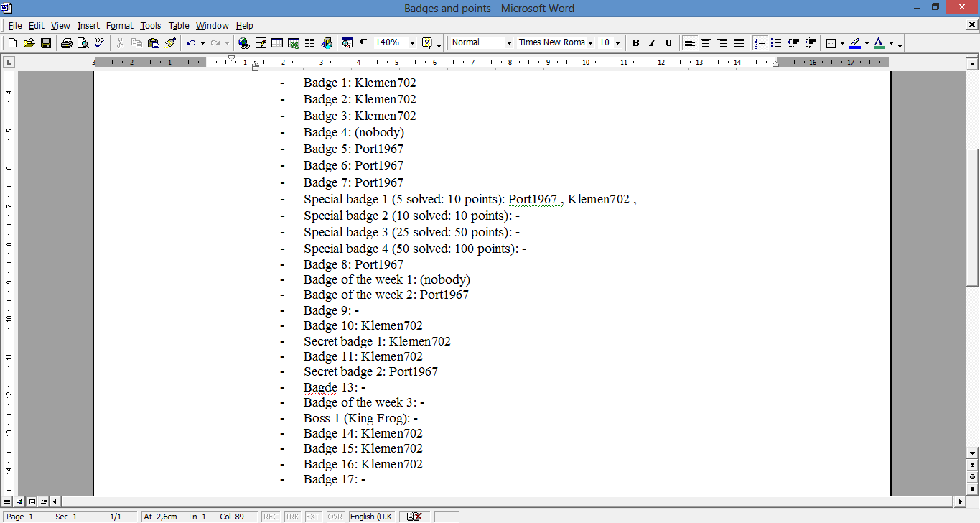Open the Columns button
Screen dimensions: 980x523
pyautogui.click(x=310, y=43)
